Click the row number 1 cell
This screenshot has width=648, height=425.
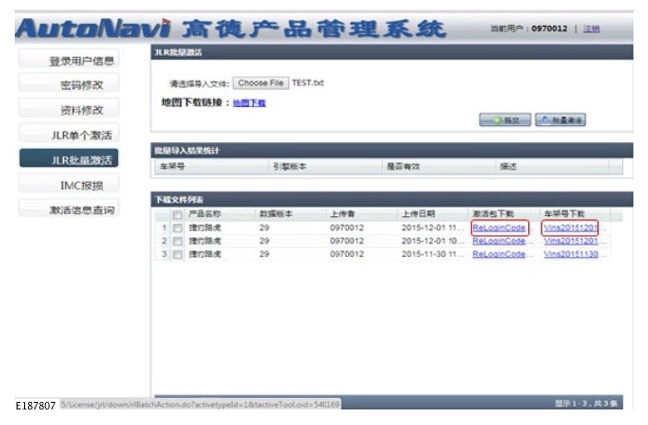point(164,228)
